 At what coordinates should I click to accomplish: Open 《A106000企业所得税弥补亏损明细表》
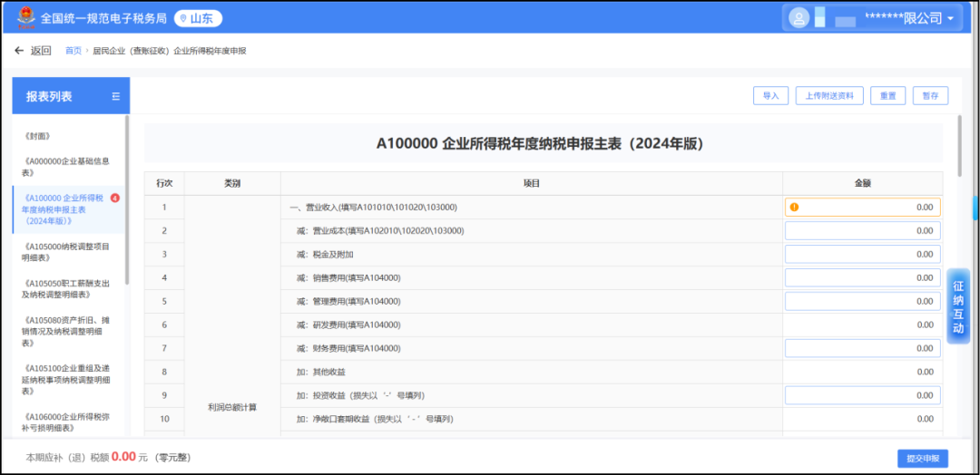[x=66, y=422]
